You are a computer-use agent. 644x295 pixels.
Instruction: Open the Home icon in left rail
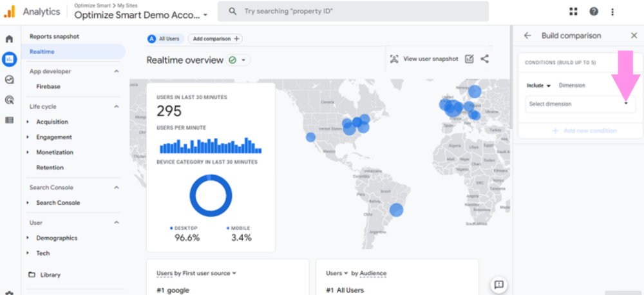point(9,39)
